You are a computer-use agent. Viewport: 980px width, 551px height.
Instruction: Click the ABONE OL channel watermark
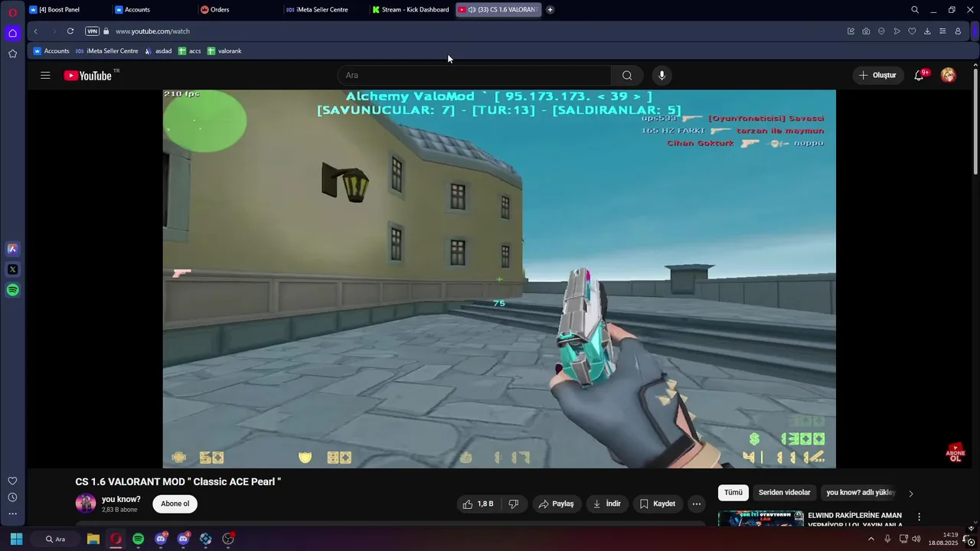[955, 452]
